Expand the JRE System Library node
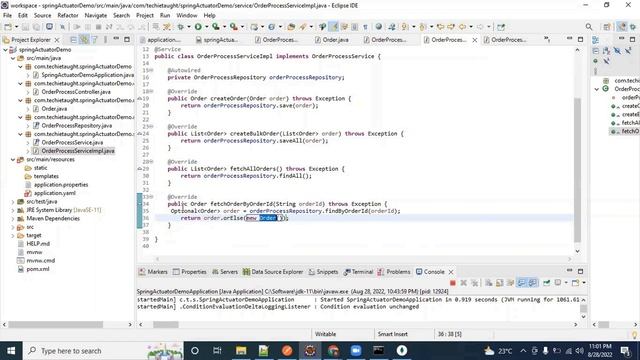Screen dimensions: 640x360 click(13, 210)
